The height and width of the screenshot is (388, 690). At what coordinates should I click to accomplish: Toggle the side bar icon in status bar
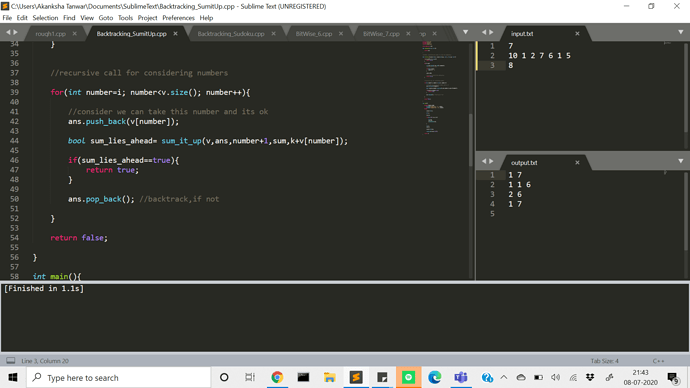[11, 361]
